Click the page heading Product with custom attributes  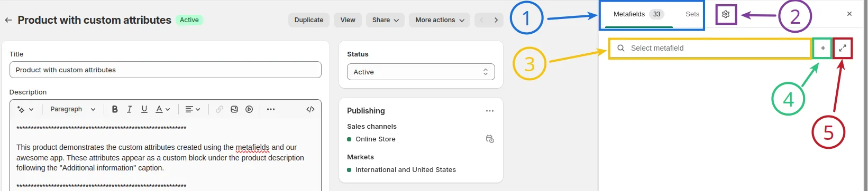point(95,20)
